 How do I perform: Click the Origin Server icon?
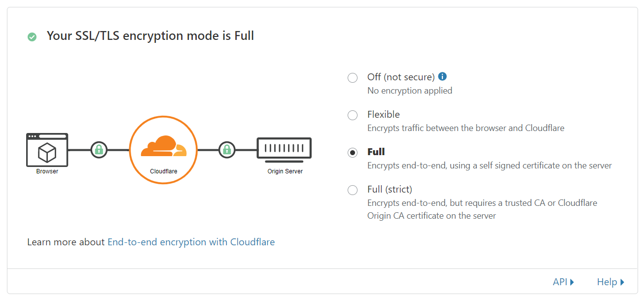tap(285, 150)
